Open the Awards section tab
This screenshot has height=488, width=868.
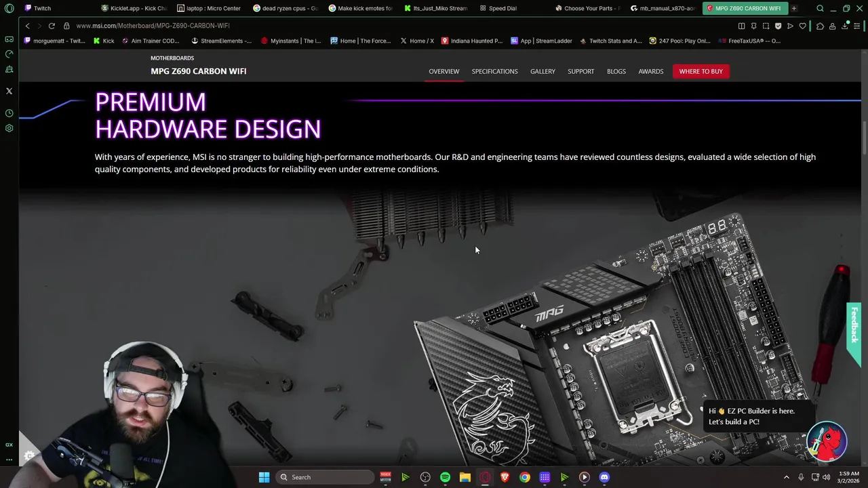[651, 71]
